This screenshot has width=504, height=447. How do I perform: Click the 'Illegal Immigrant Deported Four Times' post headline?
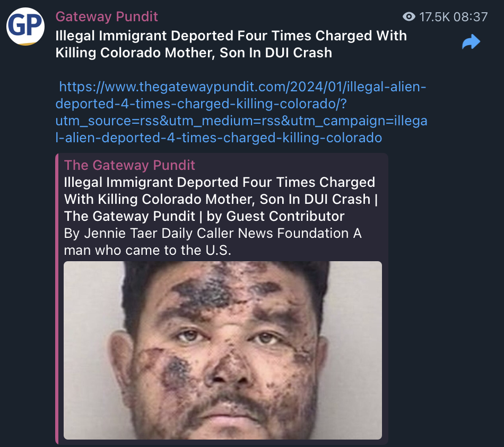[184, 36]
